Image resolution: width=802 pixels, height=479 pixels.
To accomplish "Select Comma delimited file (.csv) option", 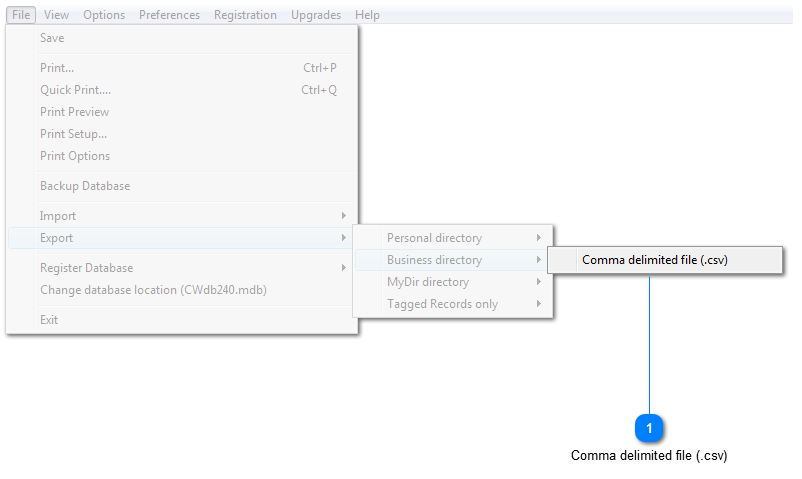I will coord(654,260).
